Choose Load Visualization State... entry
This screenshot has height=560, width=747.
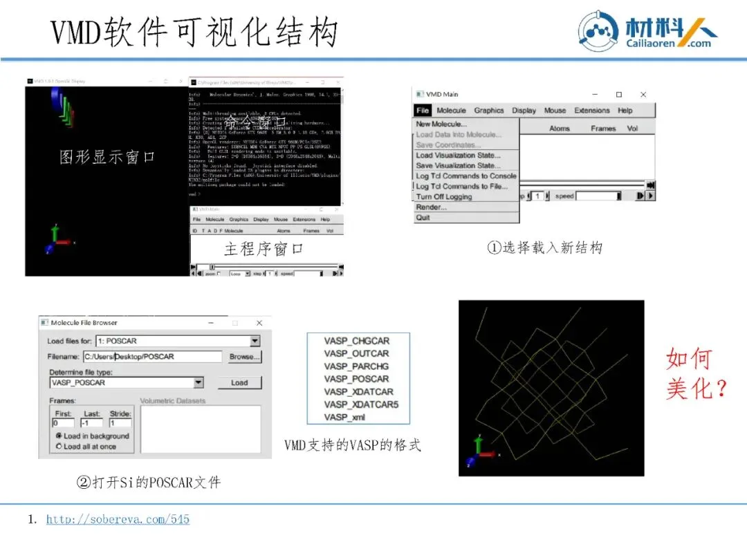(458, 156)
